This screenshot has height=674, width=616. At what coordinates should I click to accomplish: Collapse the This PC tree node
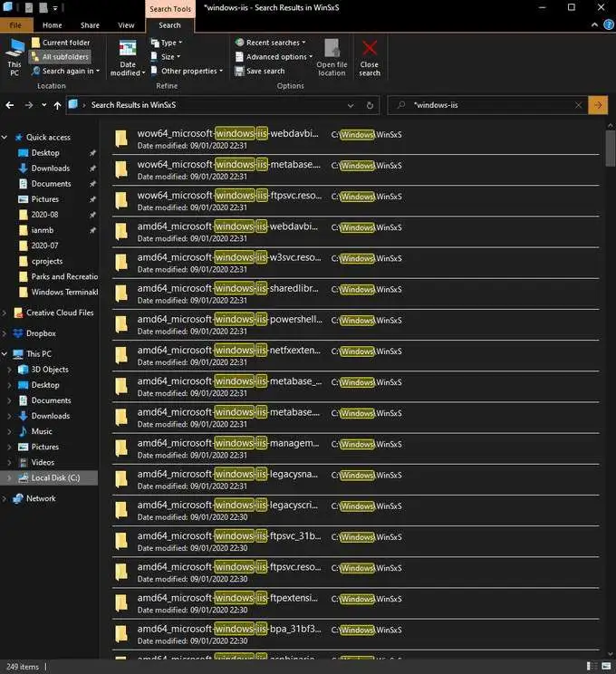click(x=5, y=354)
